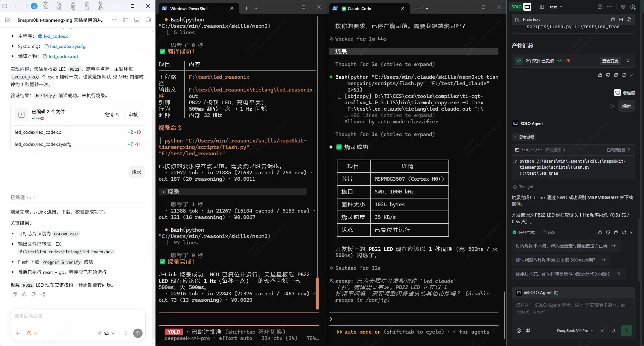The width and height of the screenshot is (644, 346).
Task: Click the Claude Code terminal prompt line
Action: 414,319
